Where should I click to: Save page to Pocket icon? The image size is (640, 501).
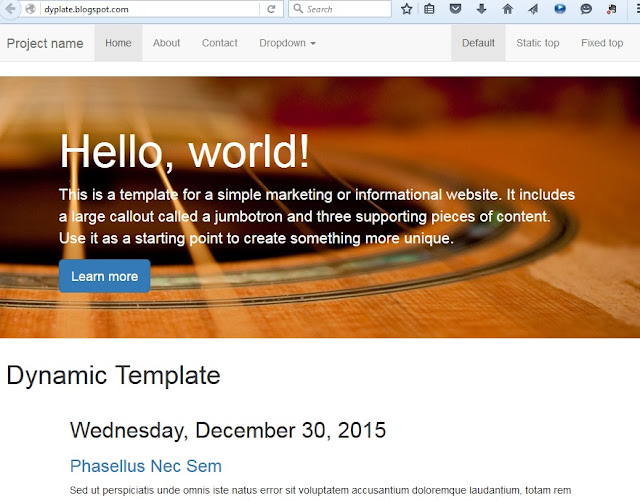click(x=455, y=9)
